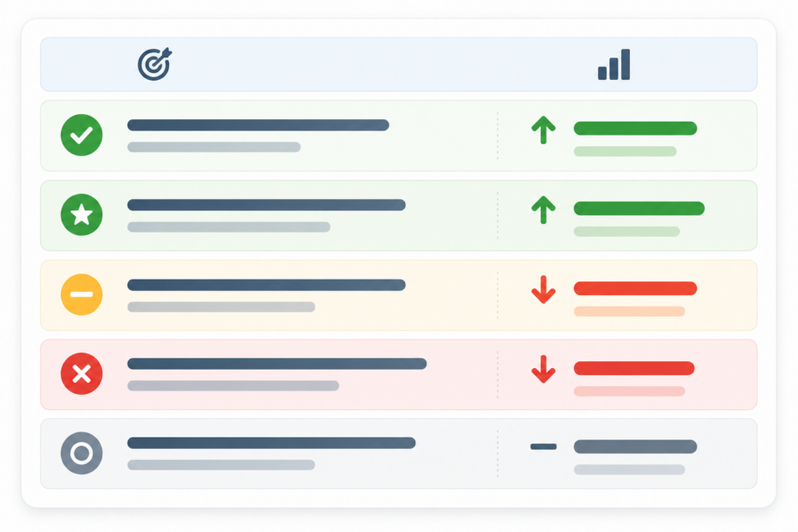Click the red down arrow in red row
This screenshot has height=532, width=798.
[543, 369]
